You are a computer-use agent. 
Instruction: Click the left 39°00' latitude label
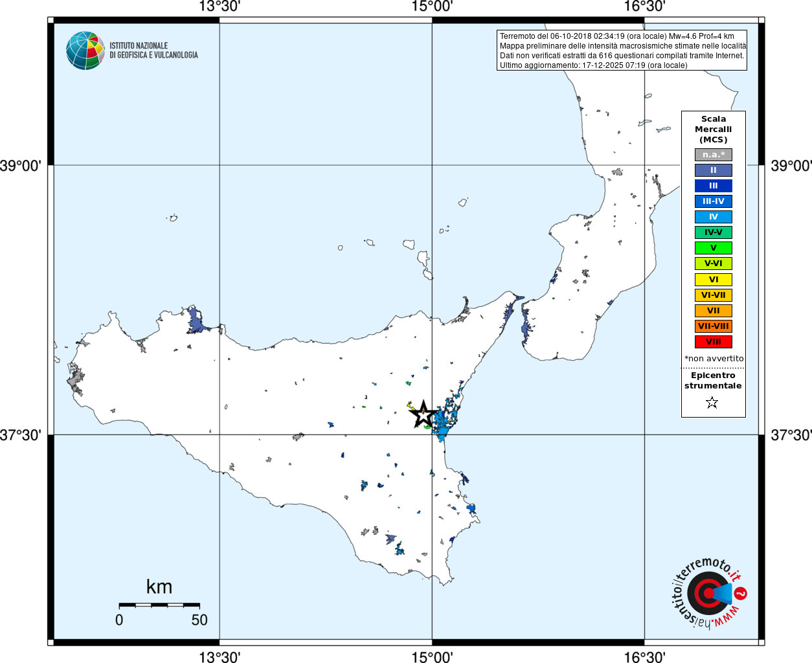(x=21, y=166)
